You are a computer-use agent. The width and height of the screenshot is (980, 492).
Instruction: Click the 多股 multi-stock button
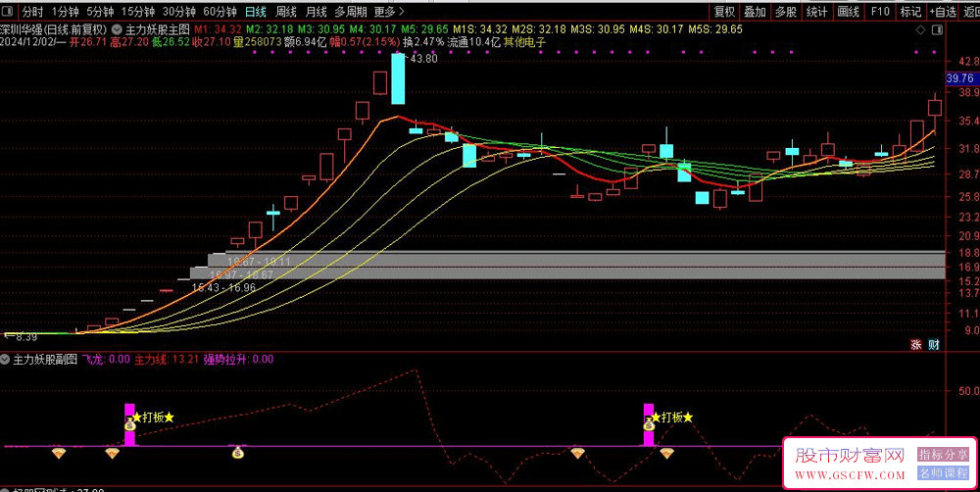point(786,11)
